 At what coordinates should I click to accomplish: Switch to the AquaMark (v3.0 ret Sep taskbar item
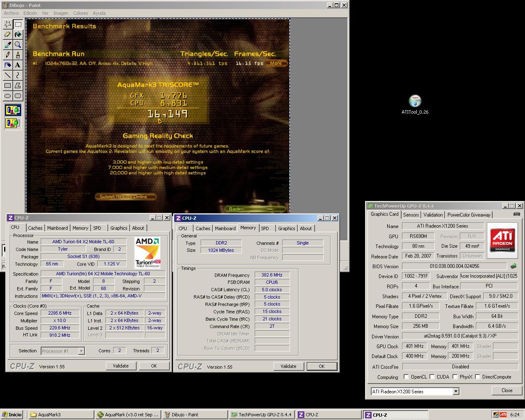pos(128,415)
